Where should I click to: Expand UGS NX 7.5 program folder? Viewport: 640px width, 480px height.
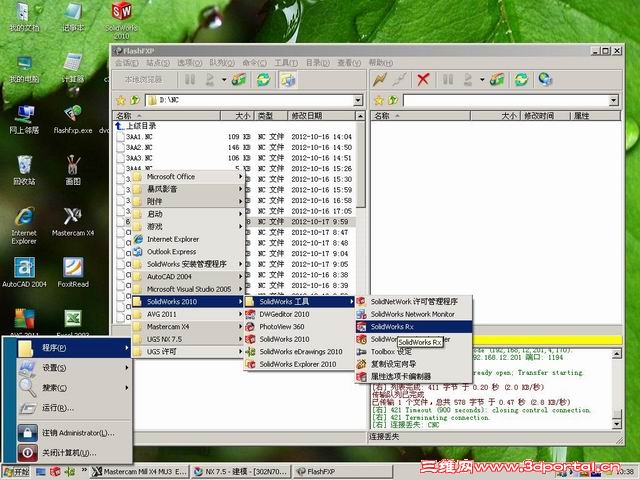point(188,339)
